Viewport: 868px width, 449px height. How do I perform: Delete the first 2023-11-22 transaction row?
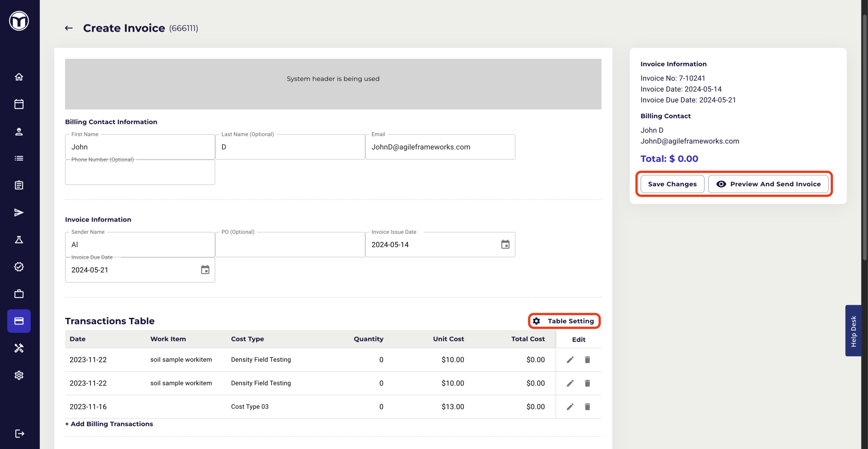tap(588, 360)
